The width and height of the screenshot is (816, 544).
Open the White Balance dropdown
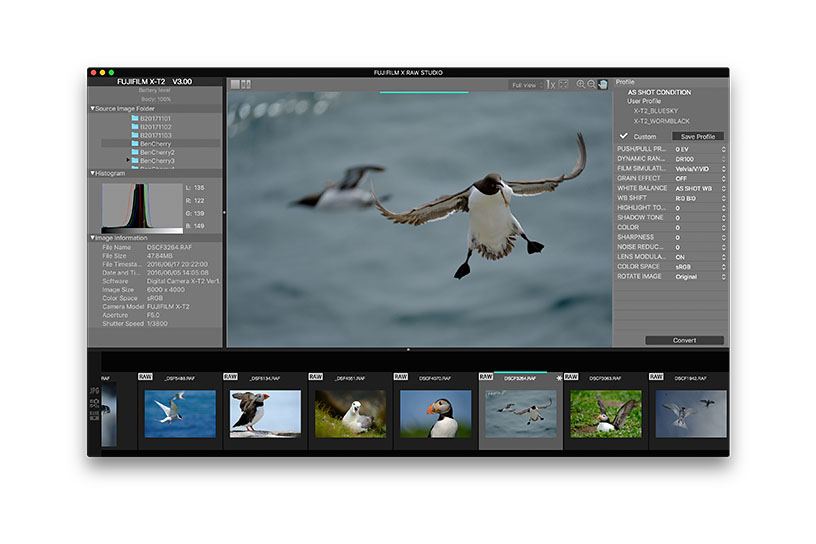(698, 188)
